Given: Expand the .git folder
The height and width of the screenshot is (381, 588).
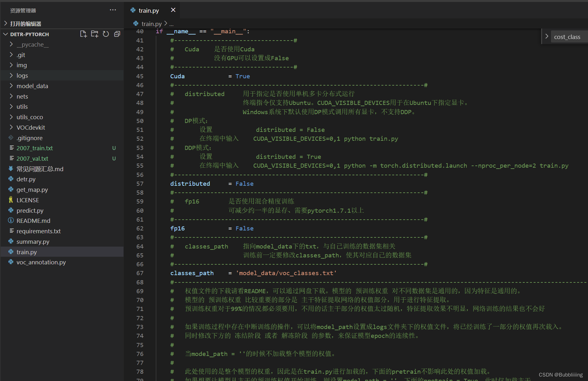Looking at the screenshot, I should (x=62, y=55).
